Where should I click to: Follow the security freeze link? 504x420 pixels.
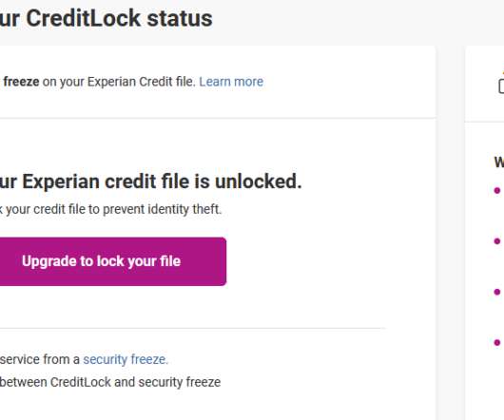point(126,359)
